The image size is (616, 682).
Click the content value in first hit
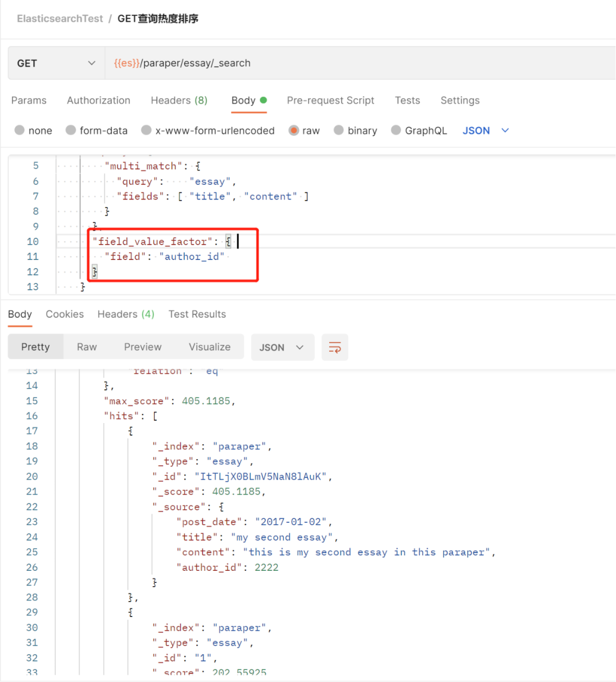click(367, 553)
